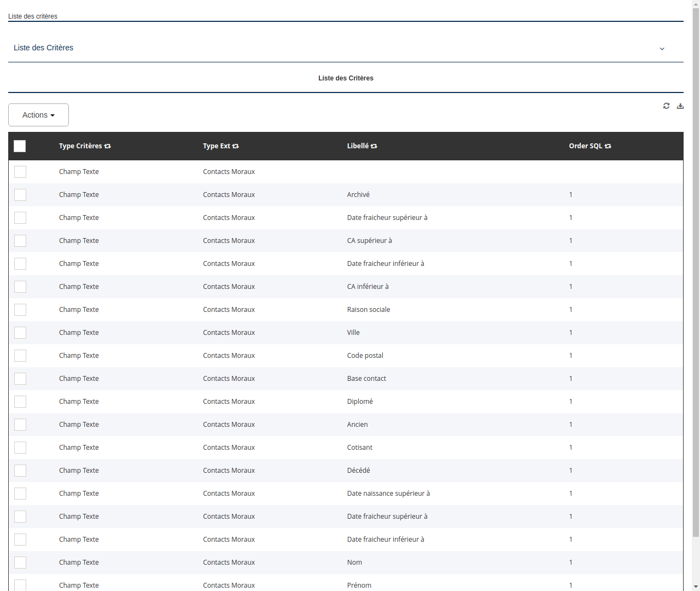Click the right-side page scrollbar

696,296
